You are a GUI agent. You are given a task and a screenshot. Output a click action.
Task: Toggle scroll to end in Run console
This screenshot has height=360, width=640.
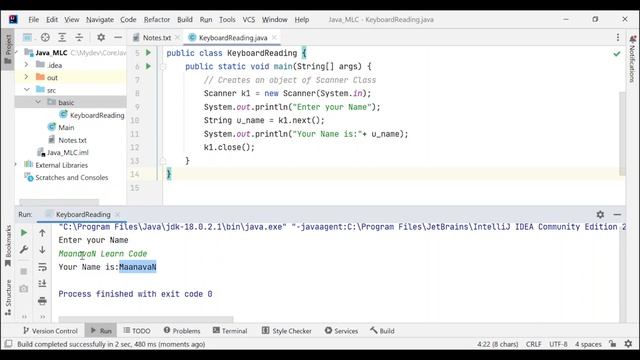click(42, 284)
